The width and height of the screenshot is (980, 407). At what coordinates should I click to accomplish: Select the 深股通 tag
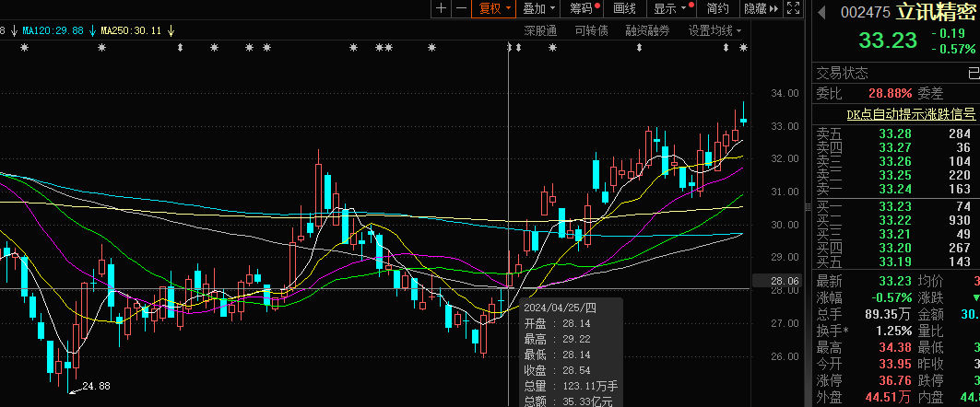point(540,30)
